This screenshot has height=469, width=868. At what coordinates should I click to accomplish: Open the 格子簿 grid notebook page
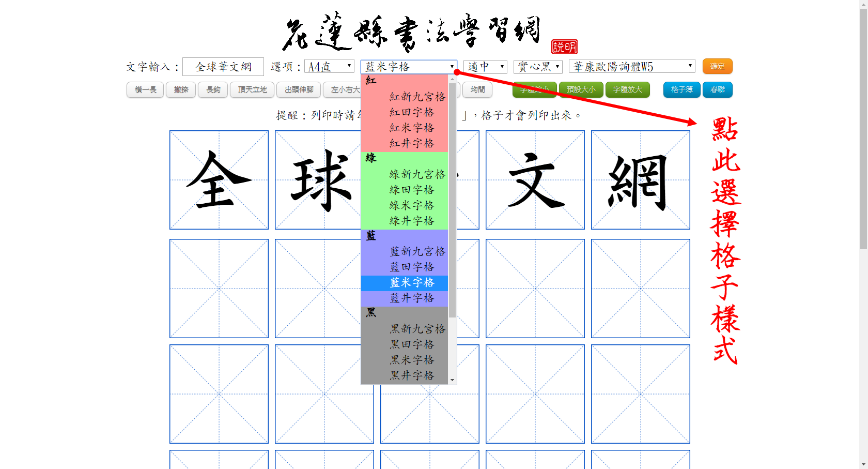(681, 89)
